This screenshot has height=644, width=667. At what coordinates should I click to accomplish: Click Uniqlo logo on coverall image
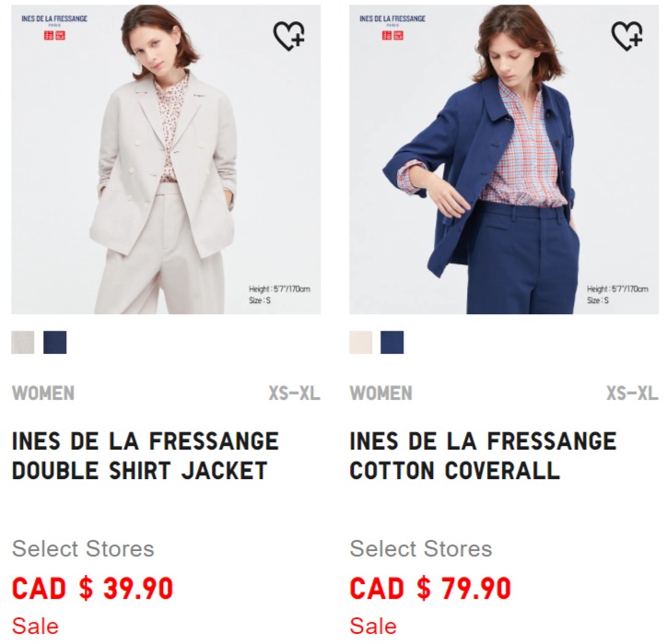coord(392,35)
